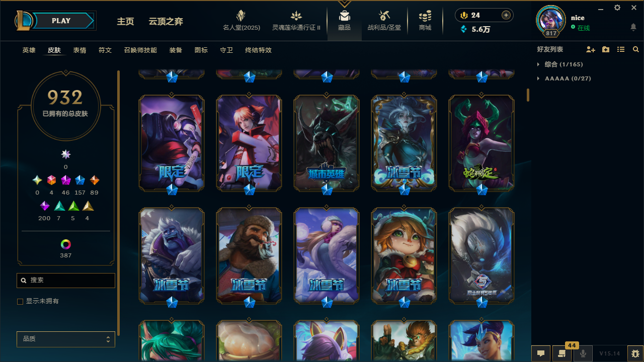Open the client settings gear icon
The height and width of the screenshot is (362, 644).
coord(617,8)
